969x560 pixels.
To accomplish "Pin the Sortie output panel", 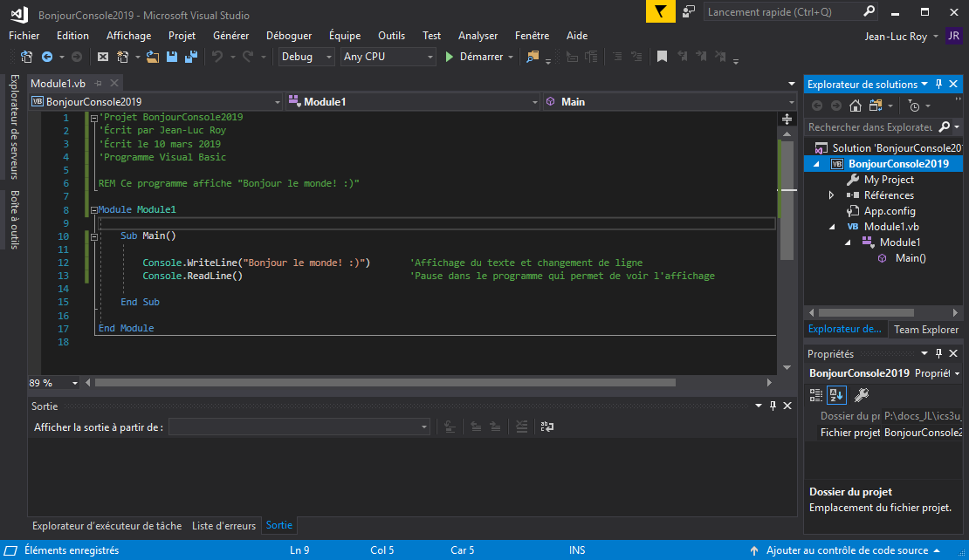I will [x=773, y=406].
